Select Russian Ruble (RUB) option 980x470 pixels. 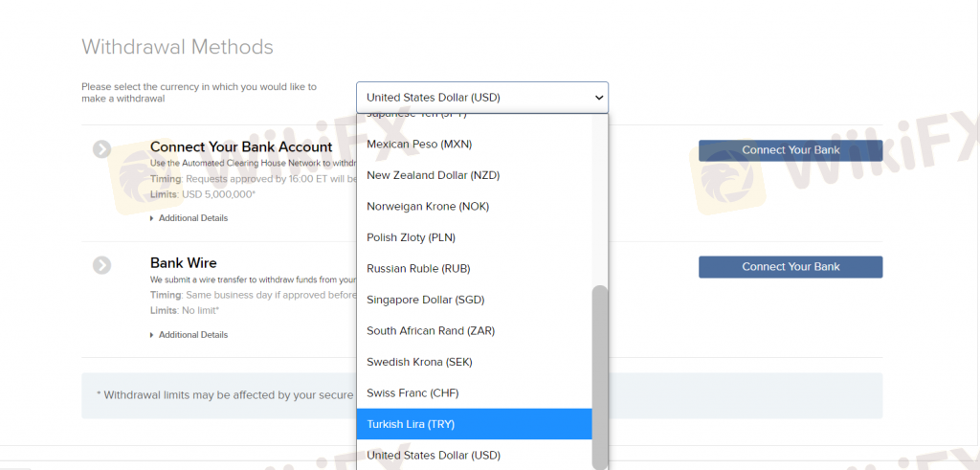pos(418,268)
